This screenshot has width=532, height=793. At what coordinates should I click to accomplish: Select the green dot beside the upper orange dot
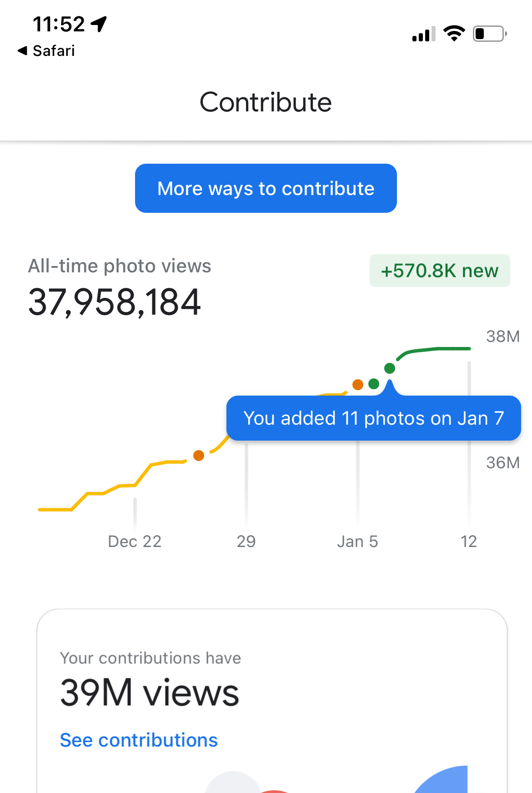[374, 384]
